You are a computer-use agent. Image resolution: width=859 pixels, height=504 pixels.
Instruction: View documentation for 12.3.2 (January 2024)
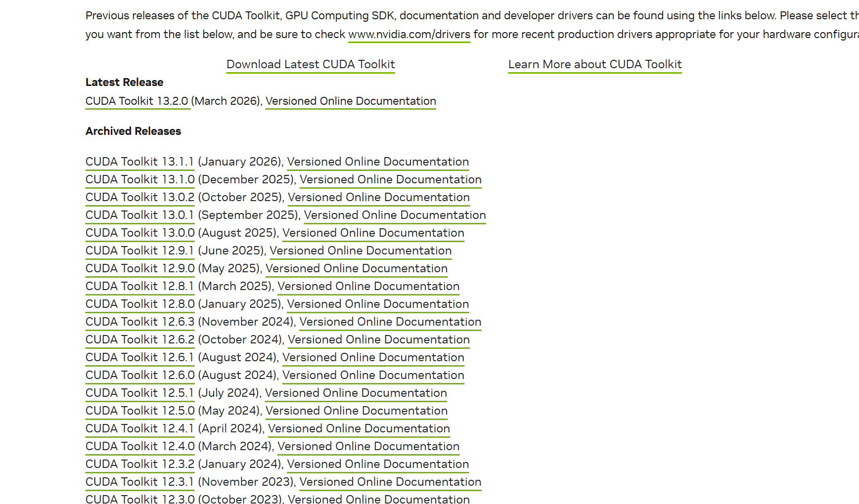click(378, 464)
